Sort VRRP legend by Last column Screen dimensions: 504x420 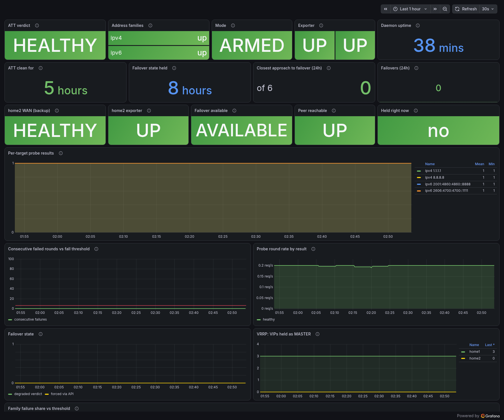[x=490, y=345]
